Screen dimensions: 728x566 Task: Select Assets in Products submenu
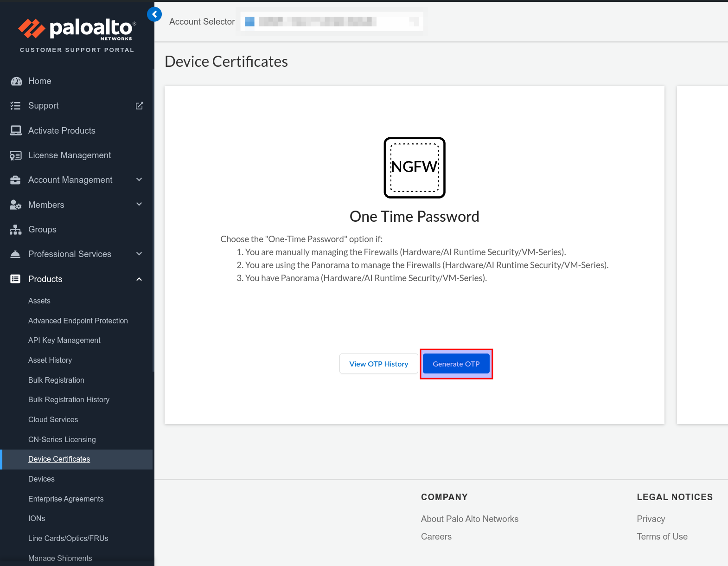[x=39, y=301]
